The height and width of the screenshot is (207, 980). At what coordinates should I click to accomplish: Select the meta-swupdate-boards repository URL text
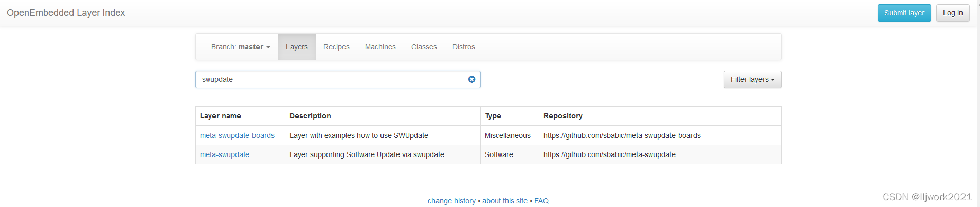click(x=622, y=135)
